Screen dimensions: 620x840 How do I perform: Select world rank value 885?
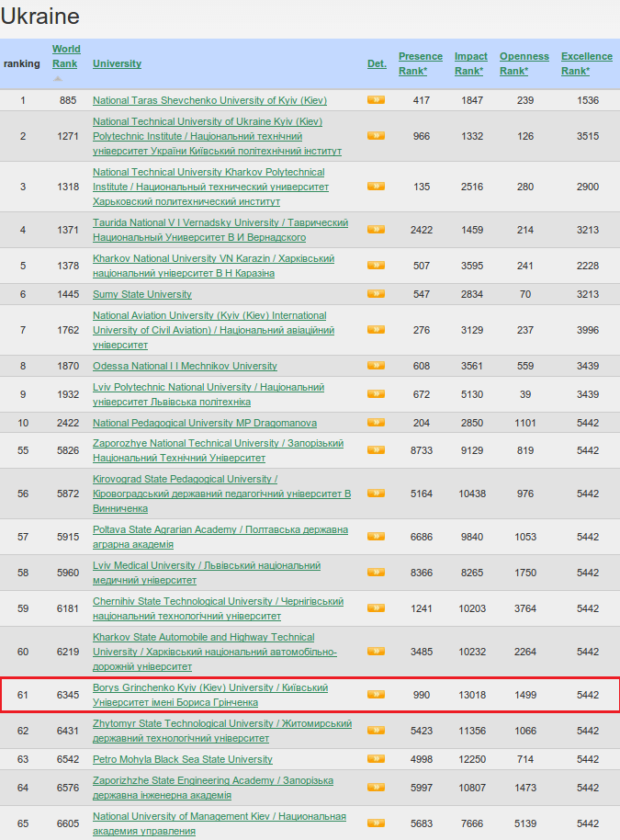[x=68, y=100]
